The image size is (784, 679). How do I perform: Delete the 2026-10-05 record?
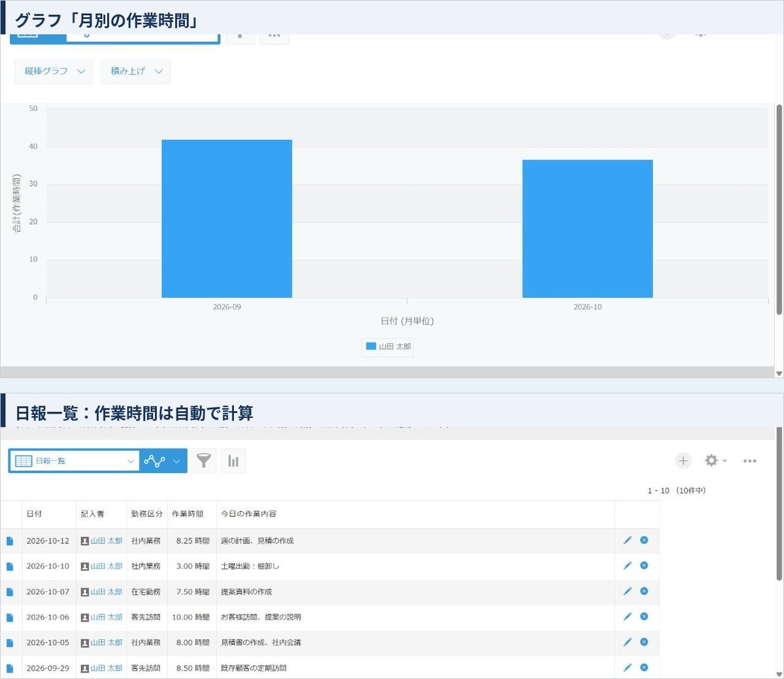[x=644, y=642]
